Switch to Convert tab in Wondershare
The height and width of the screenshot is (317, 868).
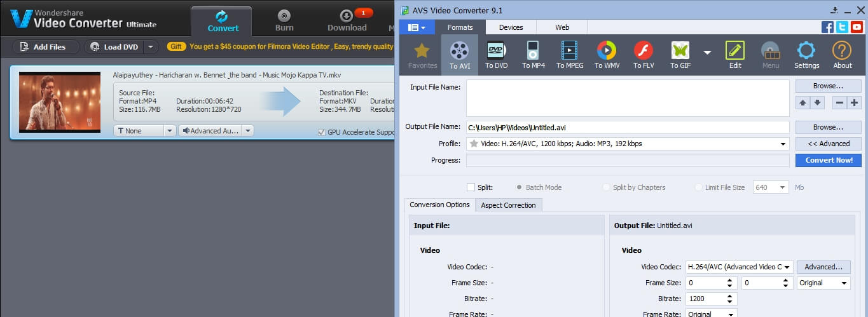pos(223,21)
